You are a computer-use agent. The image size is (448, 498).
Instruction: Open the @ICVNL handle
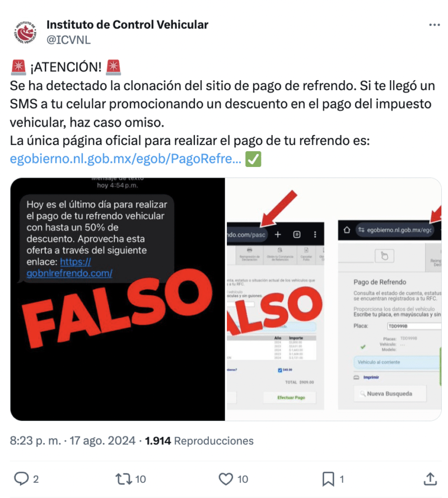pyautogui.click(x=68, y=40)
